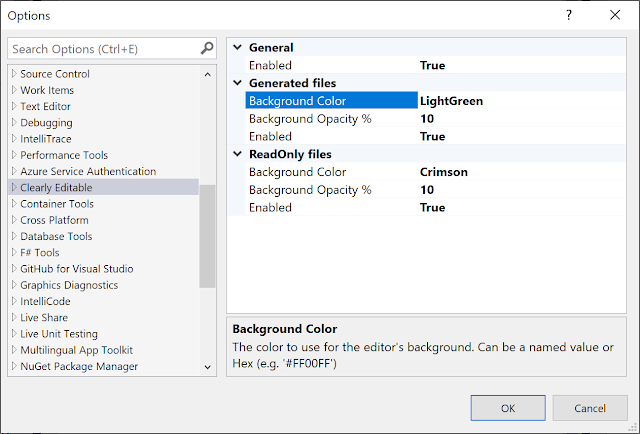Expand the IntelliTrace node
This screenshot has height=434, width=640.
(14, 139)
